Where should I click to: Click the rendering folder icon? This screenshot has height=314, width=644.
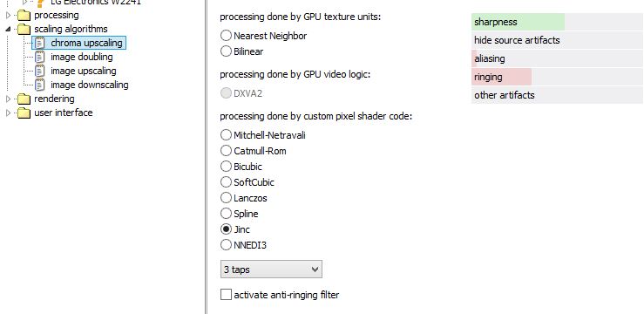point(24,99)
